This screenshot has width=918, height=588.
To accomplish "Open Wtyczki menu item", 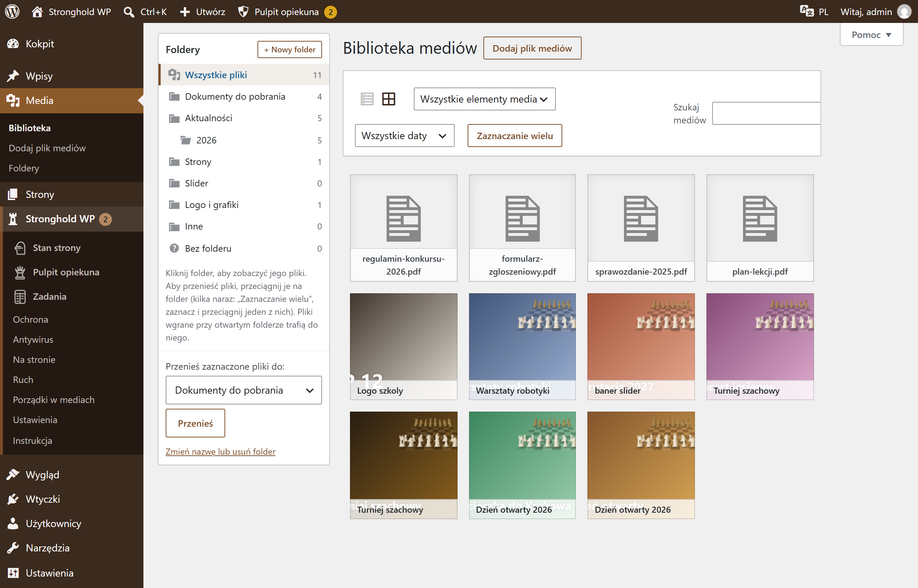I will [x=43, y=499].
